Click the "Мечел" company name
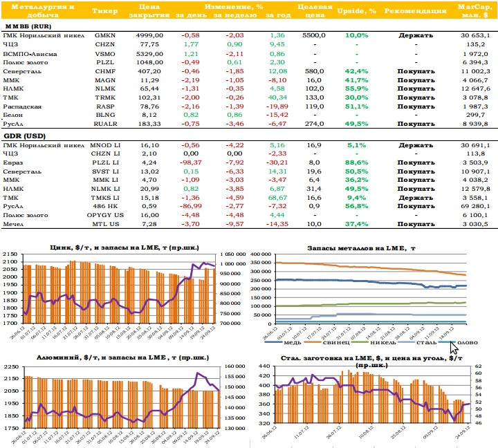498x448 pixels. [x=13, y=224]
